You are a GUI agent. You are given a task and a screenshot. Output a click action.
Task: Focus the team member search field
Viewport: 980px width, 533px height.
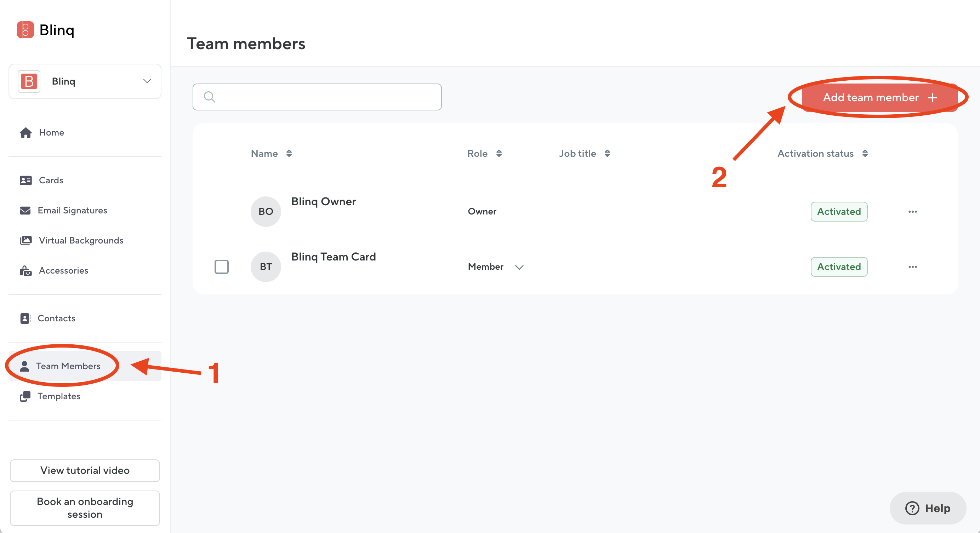click(x=317, y=97)
